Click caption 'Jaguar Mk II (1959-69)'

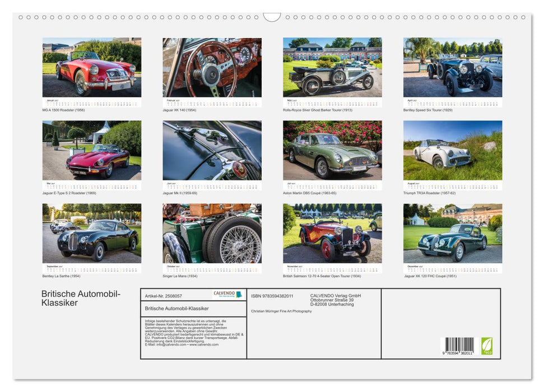coord(180,193)
